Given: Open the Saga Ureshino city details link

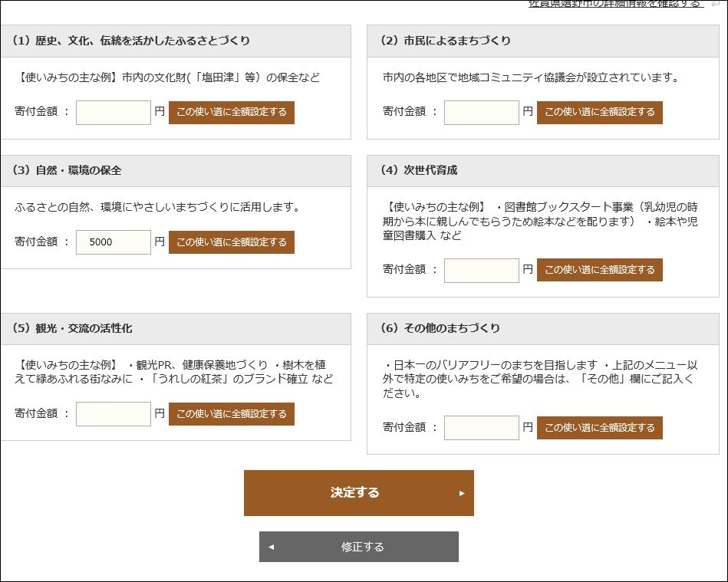Looking at the screenshot, I should click(616, 4).
